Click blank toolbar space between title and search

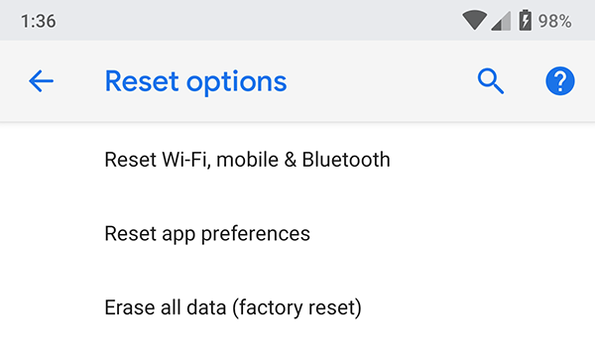[380, 81]
